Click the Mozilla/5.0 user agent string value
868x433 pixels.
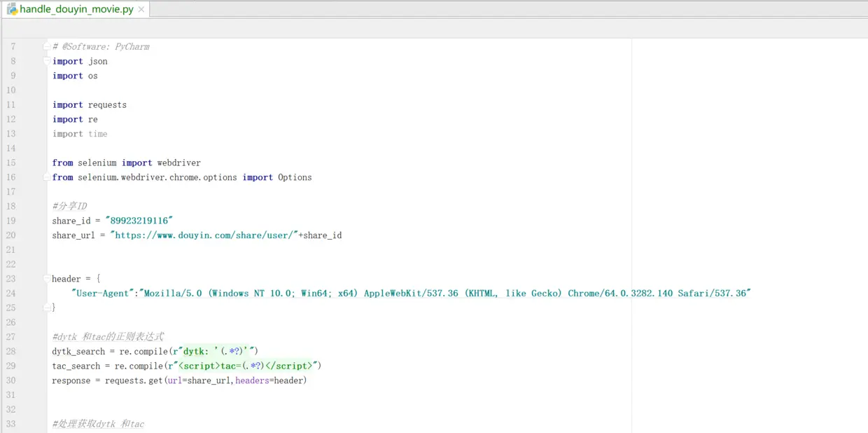coord(445,294)
